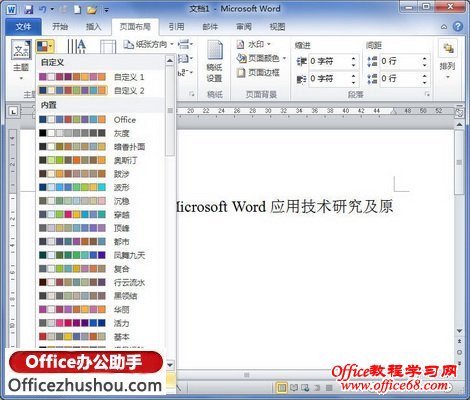Expand the Quick Access Toolbar customize arrow
Viewport: 470px width, 400px height.
pyautogui.click(x=106, y=10)
